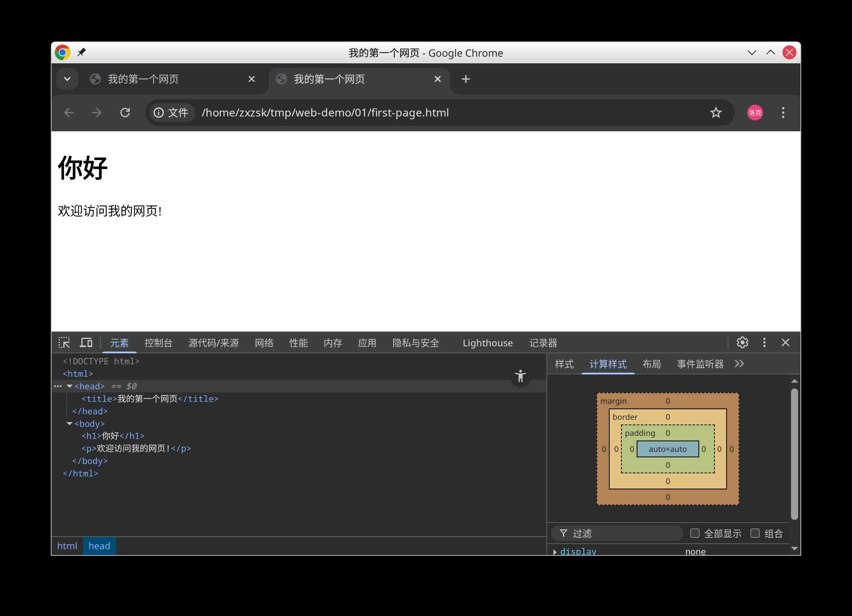Collapse the body element node

pyautogui.click(x=70, y=424)
